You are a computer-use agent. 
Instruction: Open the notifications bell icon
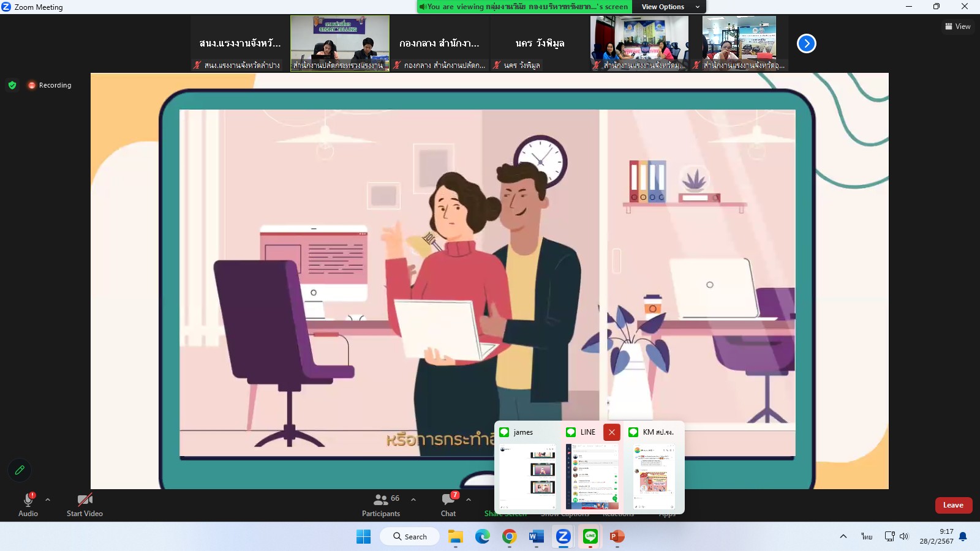[963, 536]
